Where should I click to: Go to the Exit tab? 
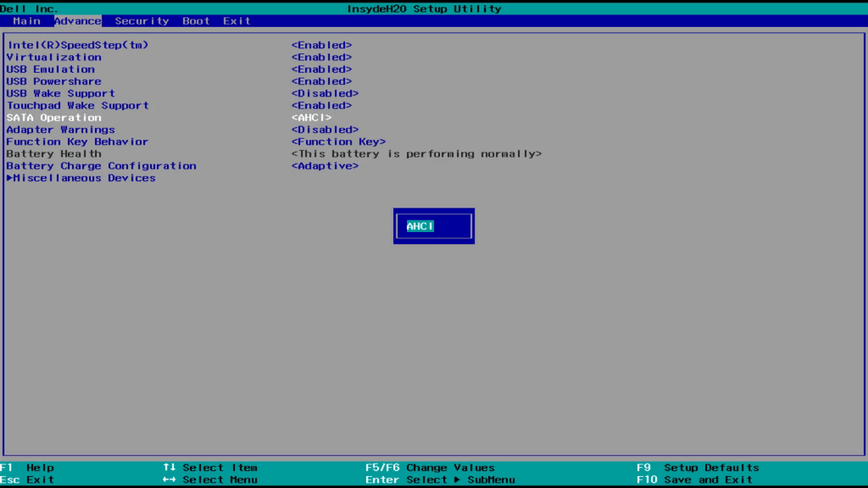click(x=236, y=21)
